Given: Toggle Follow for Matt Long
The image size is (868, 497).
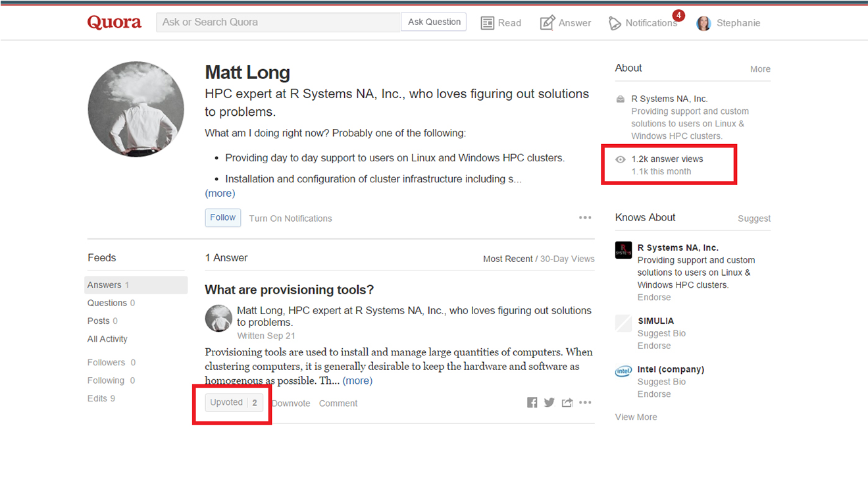Looking at the screenshot, I should tap(222, 218).
